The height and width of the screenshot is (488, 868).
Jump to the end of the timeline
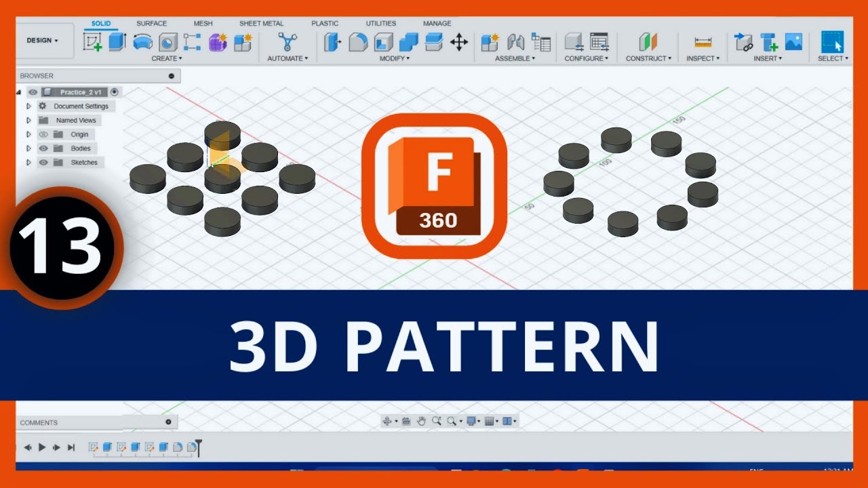click(x=71, y=447)
